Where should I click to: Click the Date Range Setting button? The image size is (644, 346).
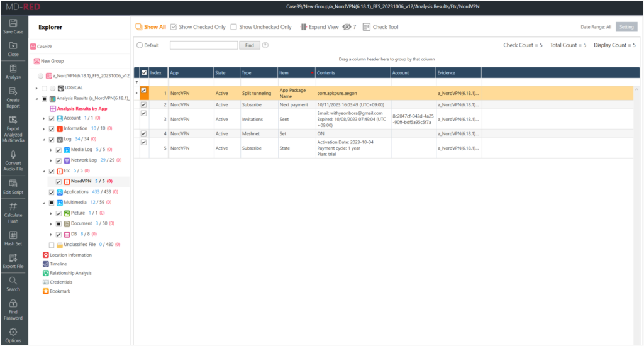pos(626,27)
